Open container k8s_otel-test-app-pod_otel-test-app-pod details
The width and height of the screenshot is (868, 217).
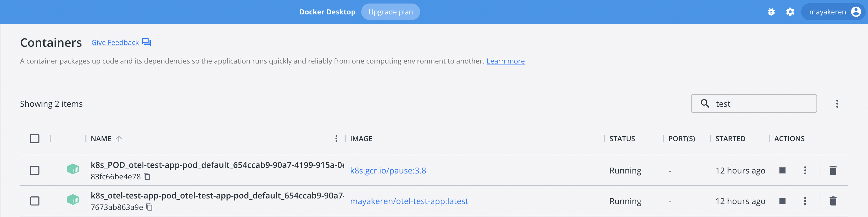pyautogui.click(x=217, y=196)
